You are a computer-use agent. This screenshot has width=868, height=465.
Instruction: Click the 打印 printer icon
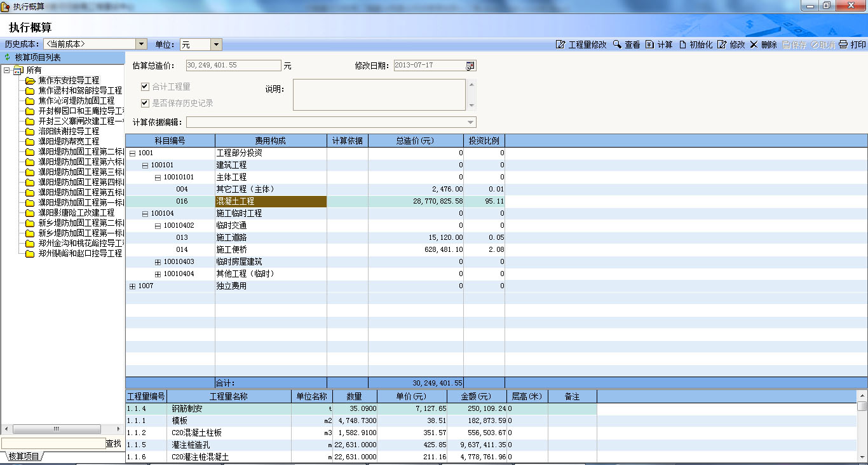pyautogui.click(x=843, y=45)
